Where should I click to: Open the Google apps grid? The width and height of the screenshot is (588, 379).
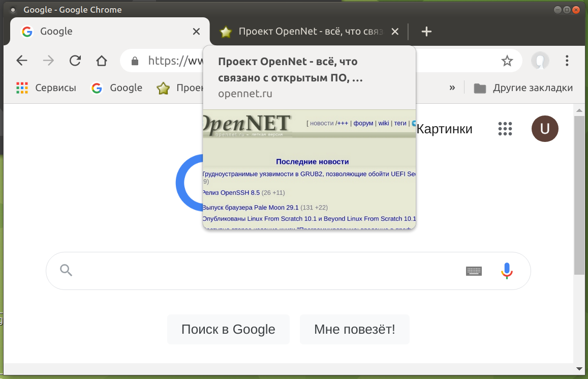pos(505,129)
